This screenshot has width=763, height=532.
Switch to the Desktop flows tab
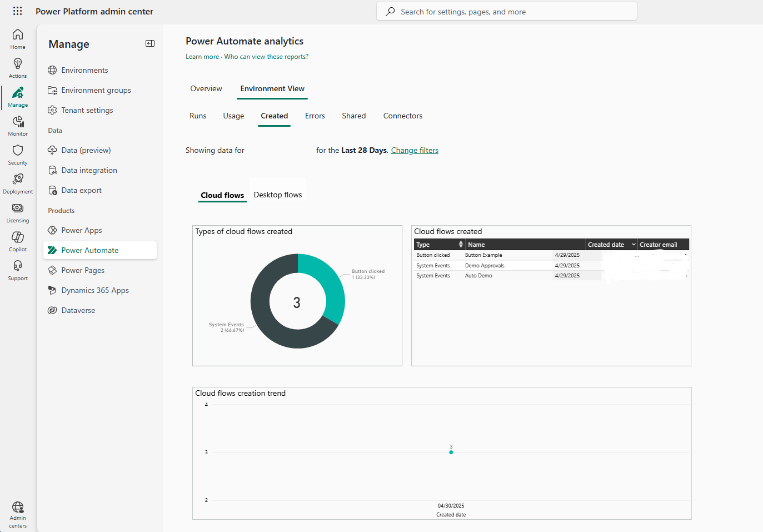[x=278, y=194]
